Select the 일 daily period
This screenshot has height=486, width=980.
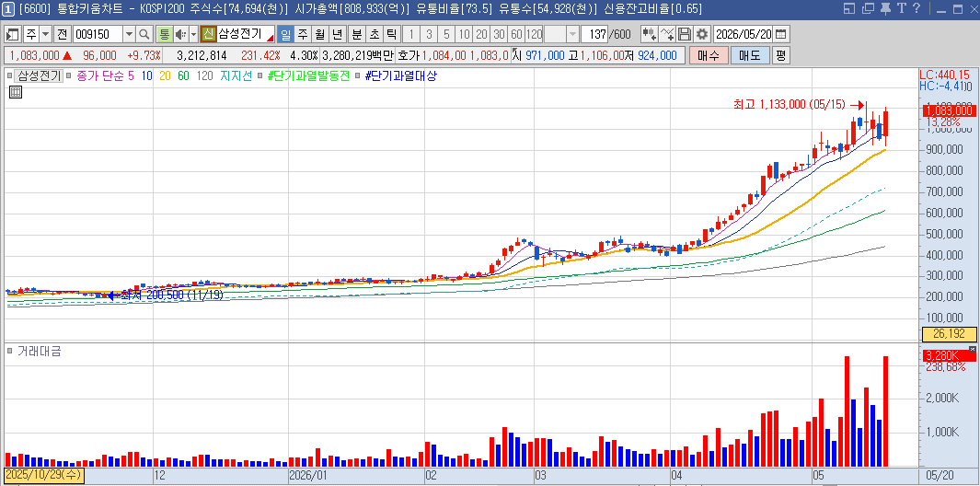click(285, 34)
